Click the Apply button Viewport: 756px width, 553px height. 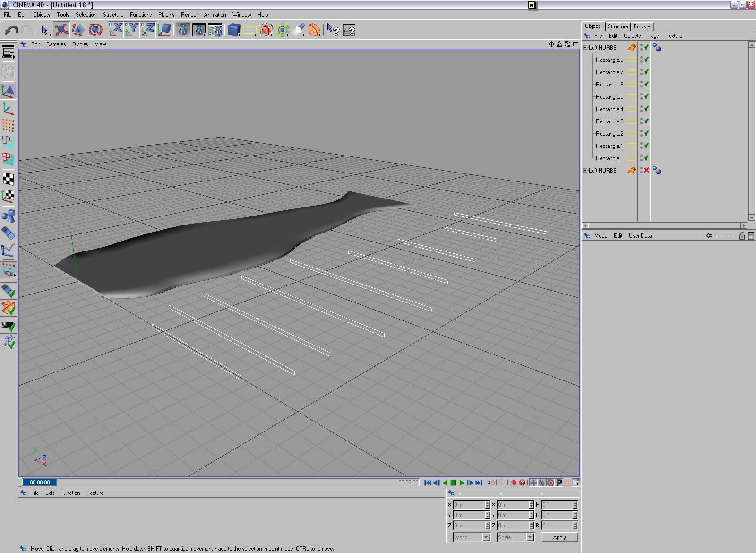click(x=559, y=537)
